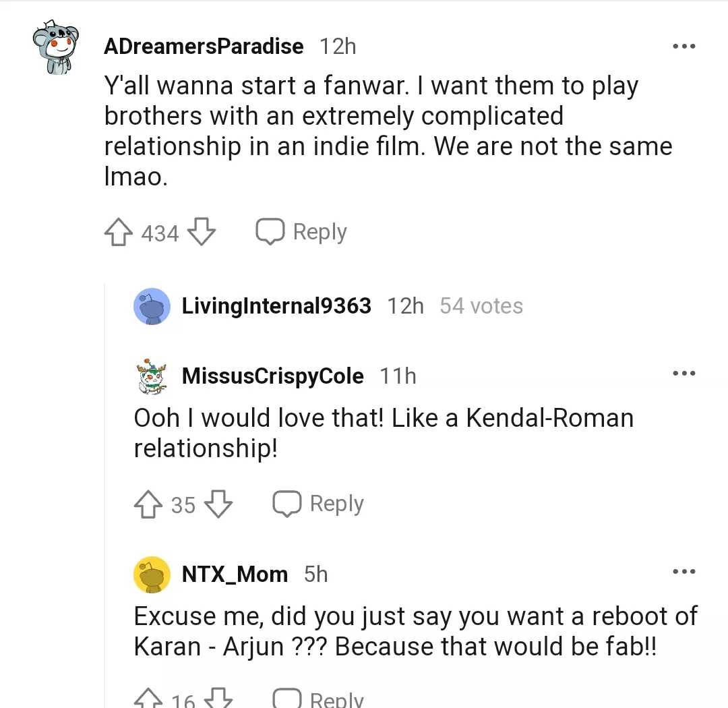Screen dimensions: 728x708
Task: Open options menu on NTX_Mom's comment
Action: coord(684,572)
